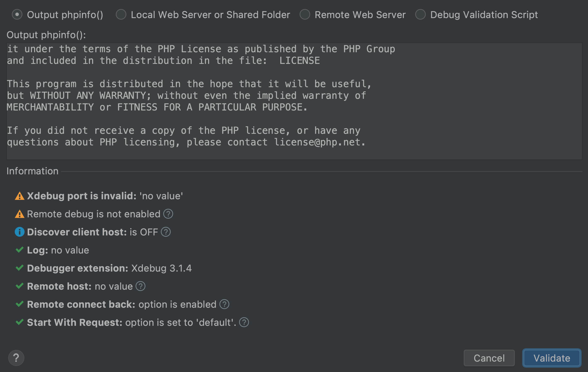Choose the Remote Web Server option

[x=305, y=15]
